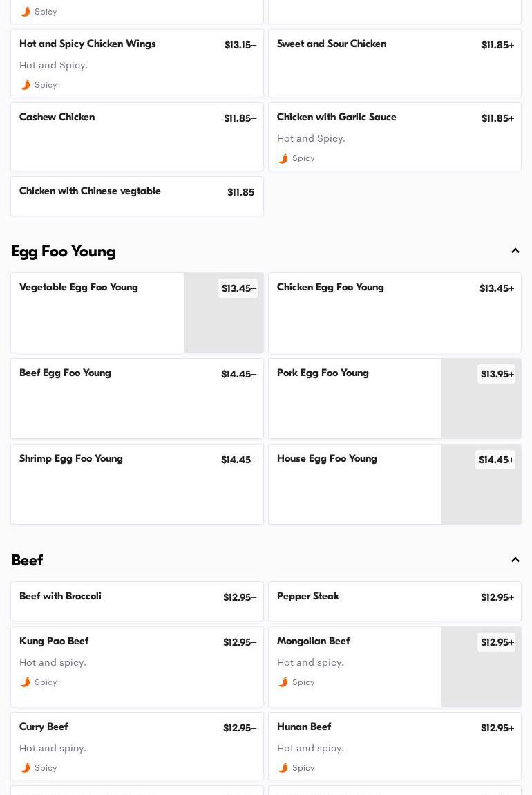Image resolution: width=532 pixels, height=795 pixels.
Task: Click spicy icon under Hot and Spicy Chicken Wings
Action: 26,85
